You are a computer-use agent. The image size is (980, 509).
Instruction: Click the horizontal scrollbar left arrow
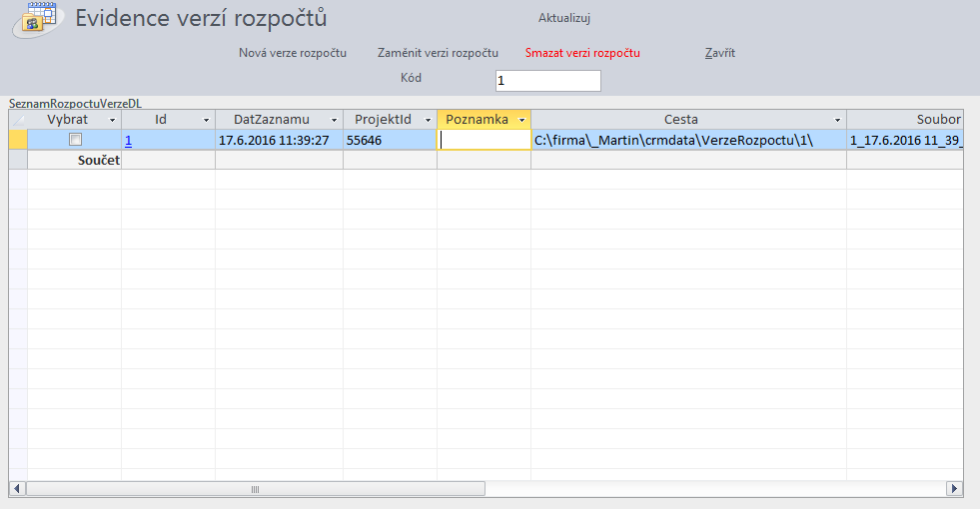18,489
